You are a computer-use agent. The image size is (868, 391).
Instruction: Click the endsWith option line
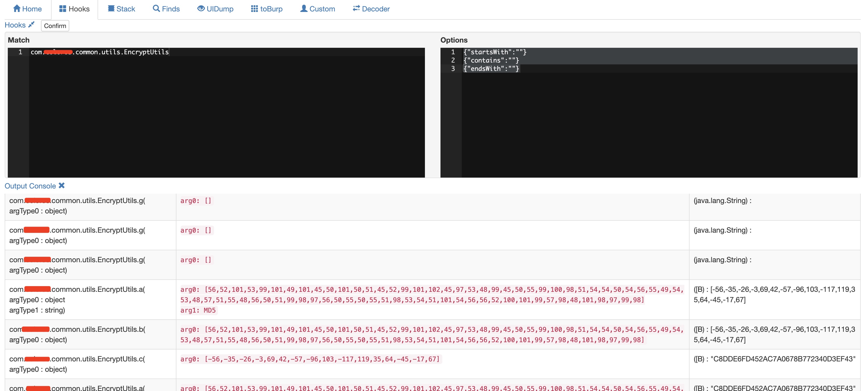point(659,69)
